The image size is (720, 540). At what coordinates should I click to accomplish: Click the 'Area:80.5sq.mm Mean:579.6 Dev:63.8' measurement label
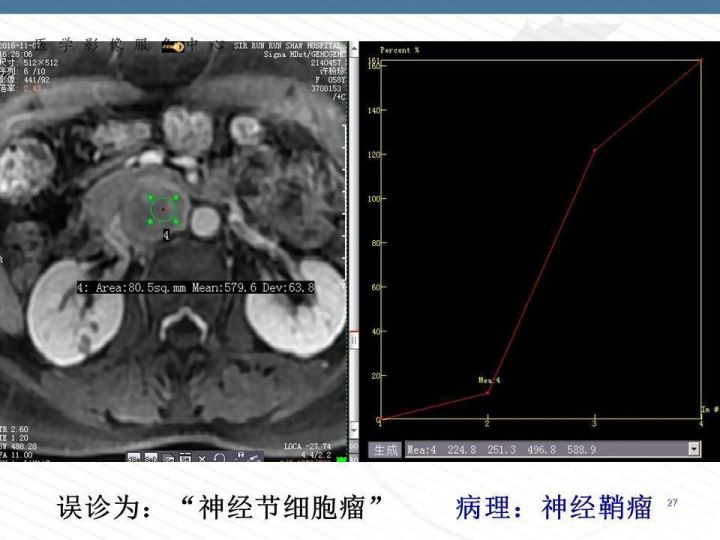[x=196, y=287]
